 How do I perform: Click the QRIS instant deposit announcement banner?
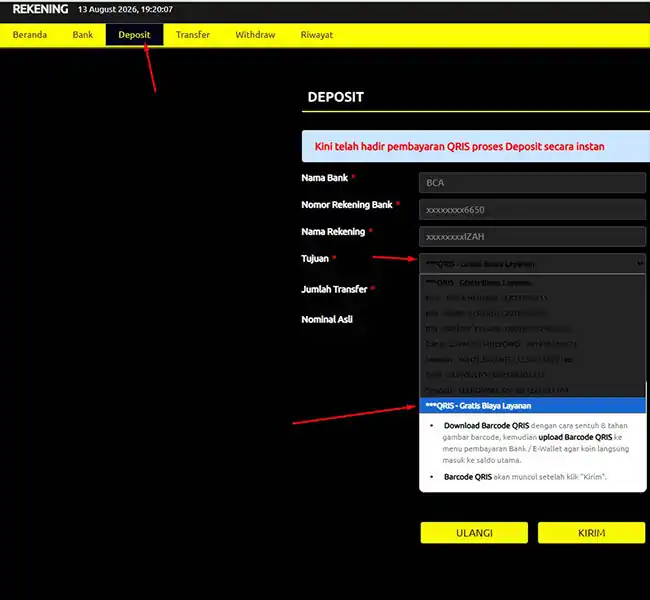(475, 146)
